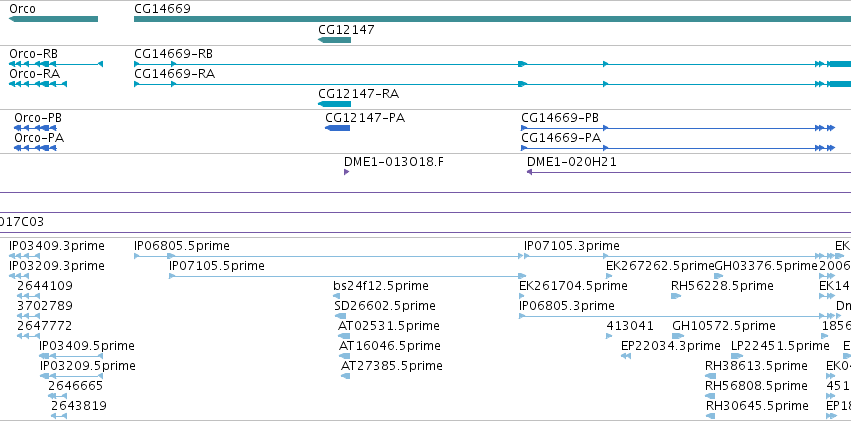Click the CG12147-PA protein feature
The image size is (851, 421).
(337, 128)
